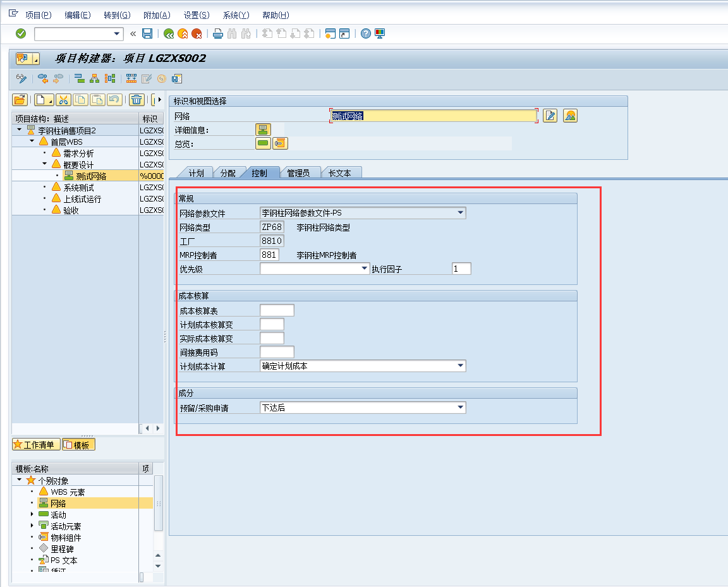Open the 预留/采购申请 dropdown

461,407
